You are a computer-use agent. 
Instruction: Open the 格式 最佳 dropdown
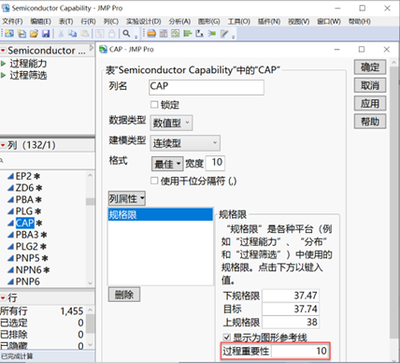pyautogui.click(x=167, y=164)
